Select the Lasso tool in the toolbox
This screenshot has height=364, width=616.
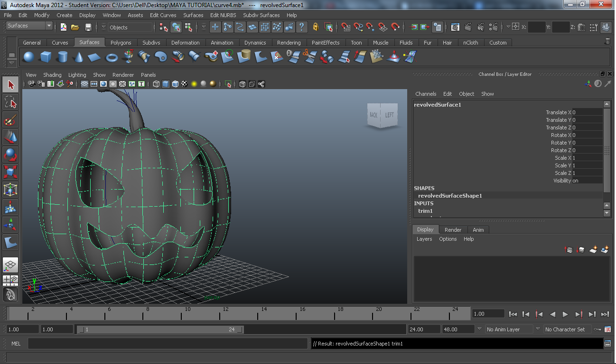tap(10, 102)
